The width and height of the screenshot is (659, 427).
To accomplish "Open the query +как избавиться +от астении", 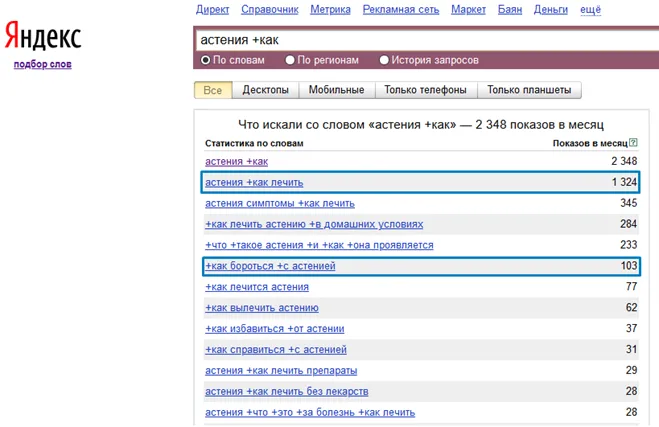I will pyautogui.click(x=274, y=329).
